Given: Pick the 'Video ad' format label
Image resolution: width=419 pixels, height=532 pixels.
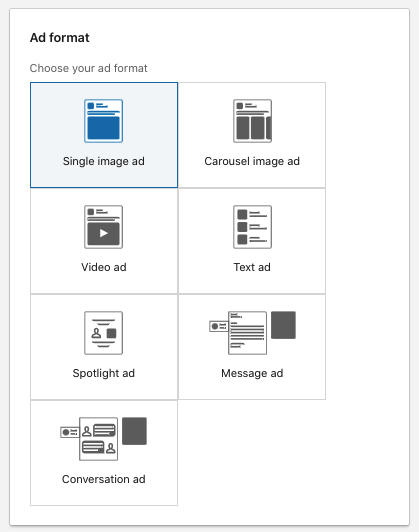Looking at the screenshot, I should (x=103, y=267).
